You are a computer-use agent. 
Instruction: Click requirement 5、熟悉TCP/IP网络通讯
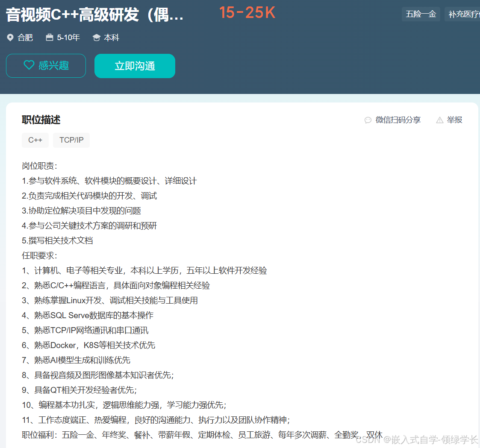point(85,330)
